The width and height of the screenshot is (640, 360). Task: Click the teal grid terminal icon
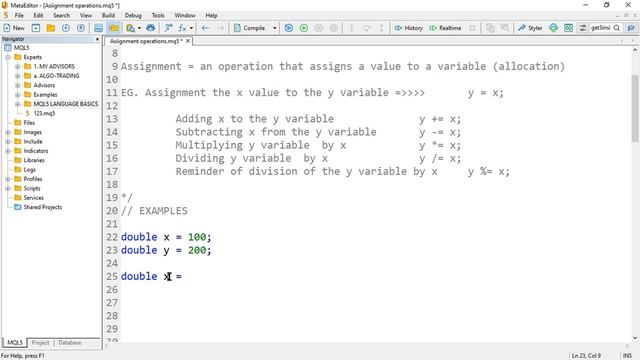tap(568, 28)
